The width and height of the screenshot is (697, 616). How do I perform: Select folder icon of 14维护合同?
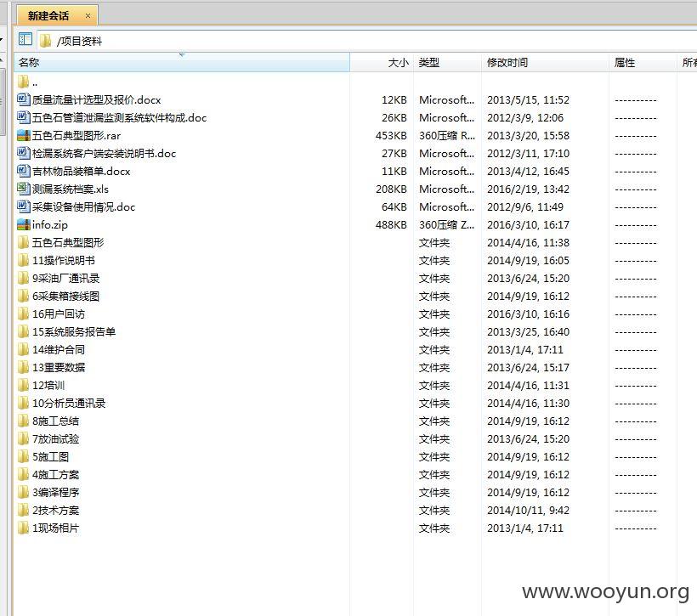(23, 349)
